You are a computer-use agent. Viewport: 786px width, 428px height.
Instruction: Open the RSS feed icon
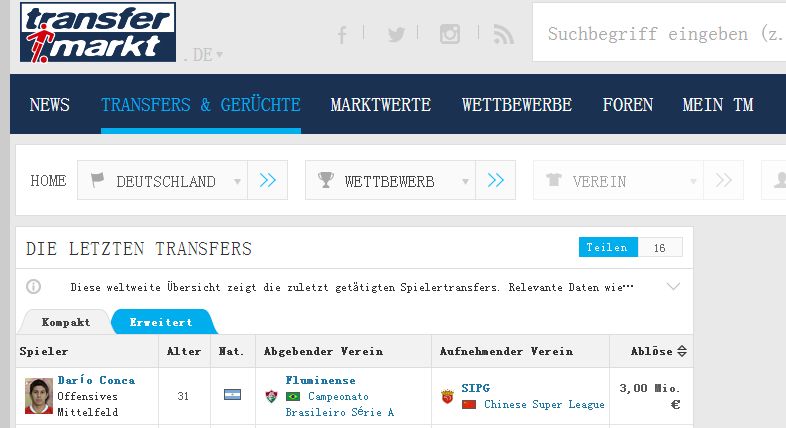[x=503, y=35]
